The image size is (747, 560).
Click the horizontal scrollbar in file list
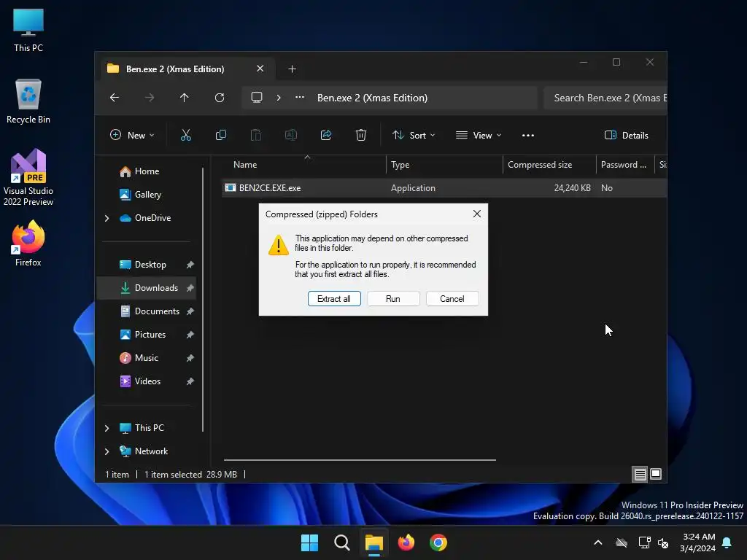360,460
